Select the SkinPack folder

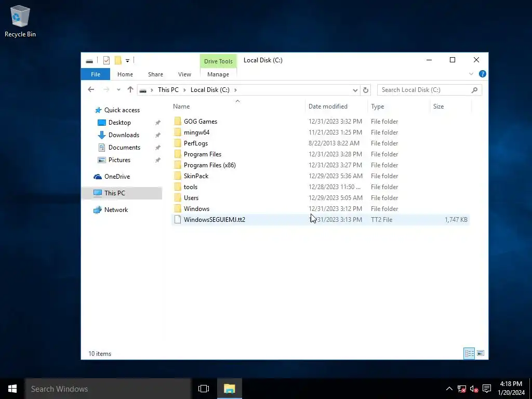coord(196,176)
